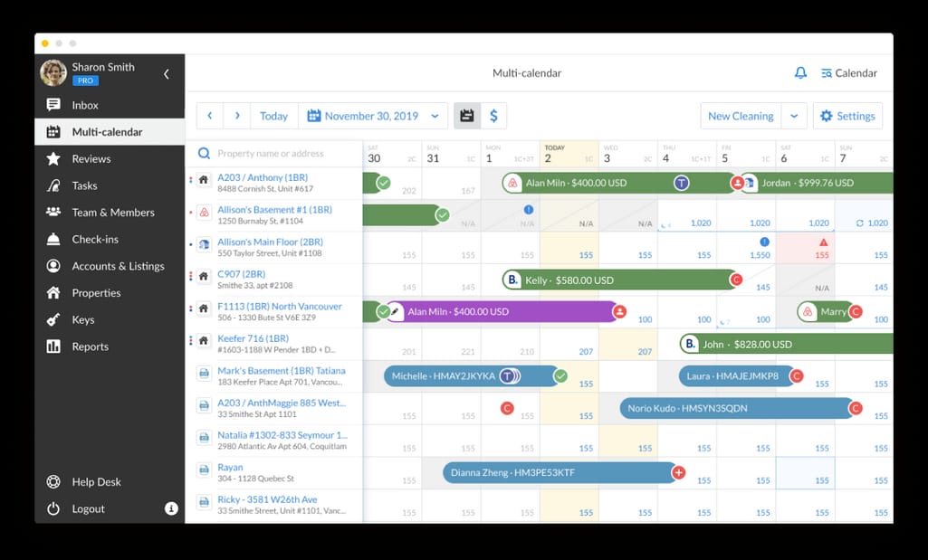Screen dimensions: 928x560
Task: Click the red C badge on Norio Kudo booking
Action: click(x=856, y=408)
